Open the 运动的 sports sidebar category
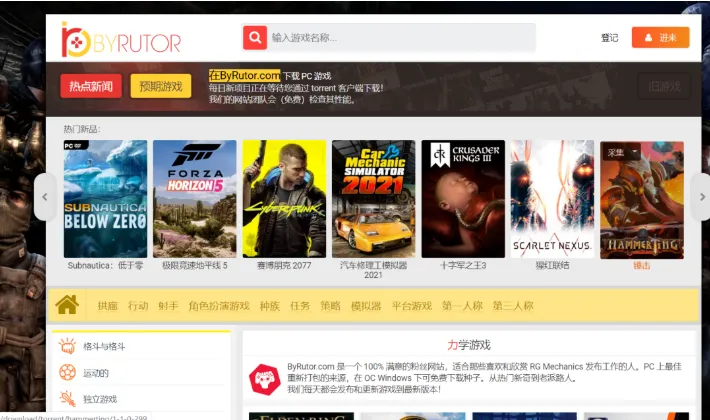The height and width of the screenshot is (420, 710). 96,373
